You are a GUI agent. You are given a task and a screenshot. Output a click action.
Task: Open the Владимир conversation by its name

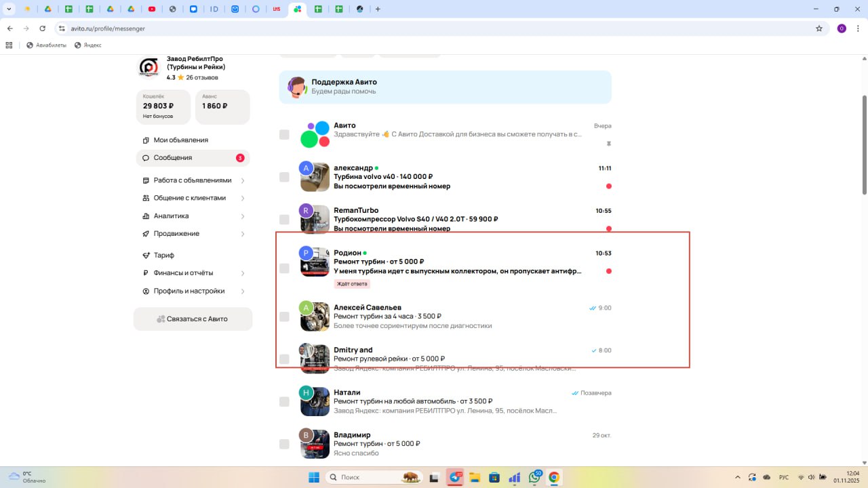[352, 434]
